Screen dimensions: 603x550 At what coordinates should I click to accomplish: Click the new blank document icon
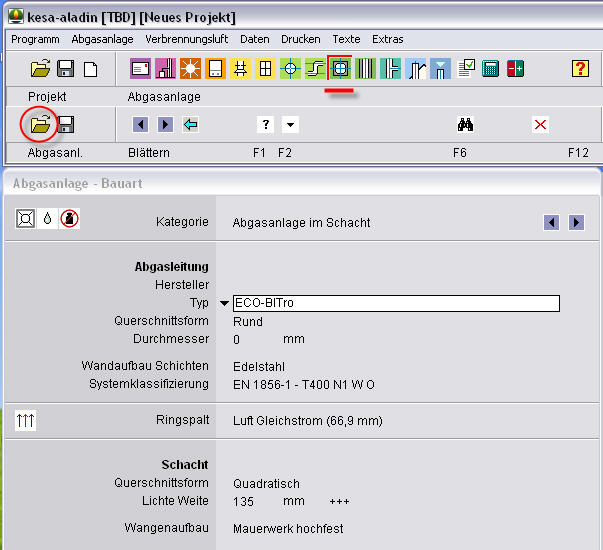coord(91,69)
